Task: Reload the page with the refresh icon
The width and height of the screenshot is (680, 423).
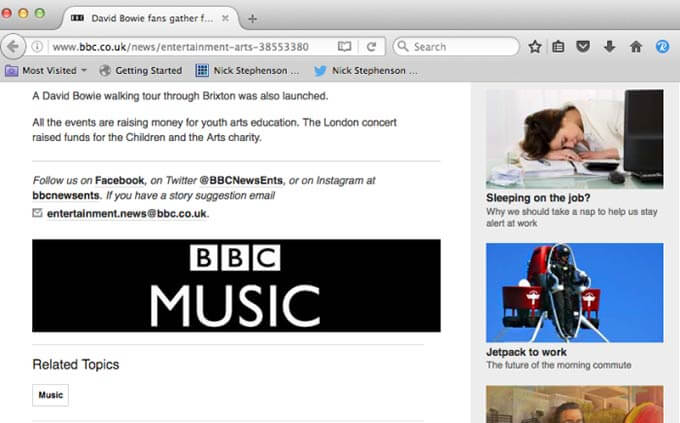Action: point(371,46)
